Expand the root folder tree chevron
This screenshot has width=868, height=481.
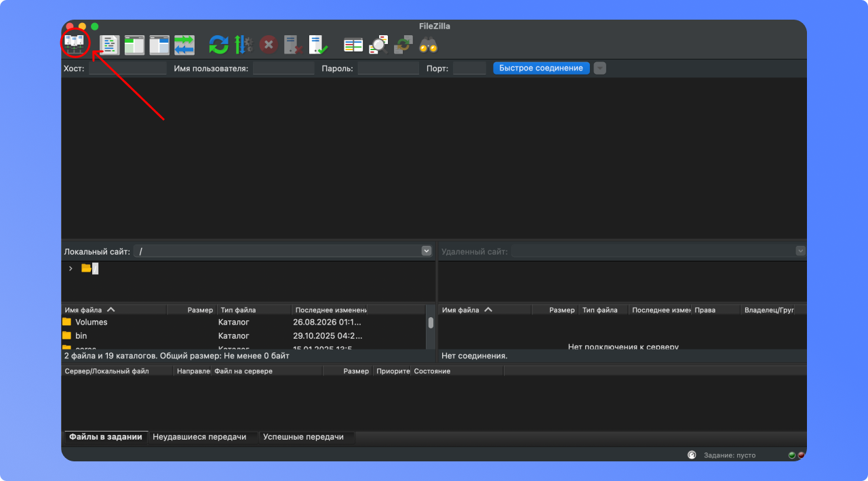tap(71, 268)
